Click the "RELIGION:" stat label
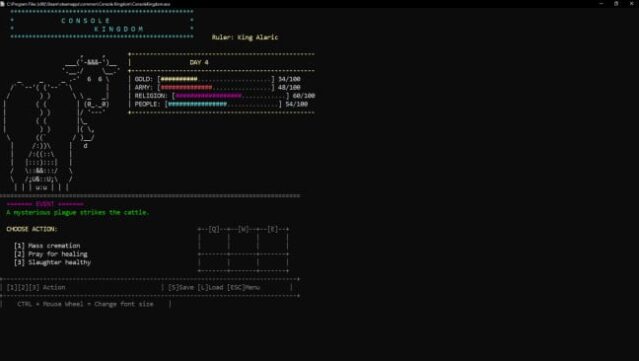This screenshot has width=639, height=361. 151,96
